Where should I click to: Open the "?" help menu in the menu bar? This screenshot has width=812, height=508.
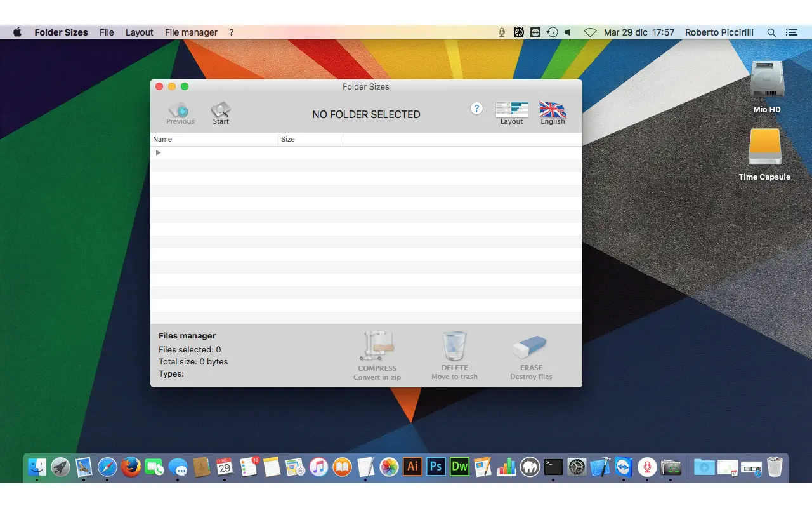tap(231, 32)
